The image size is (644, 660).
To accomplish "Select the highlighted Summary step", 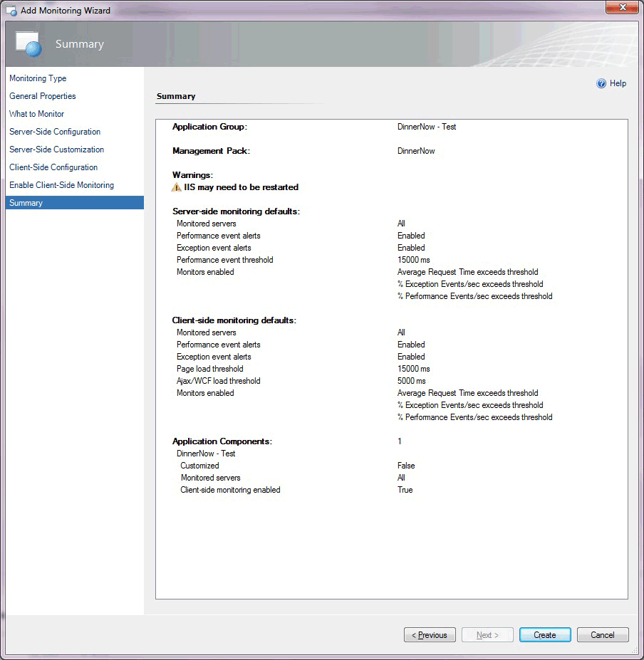I will (26, 203).
